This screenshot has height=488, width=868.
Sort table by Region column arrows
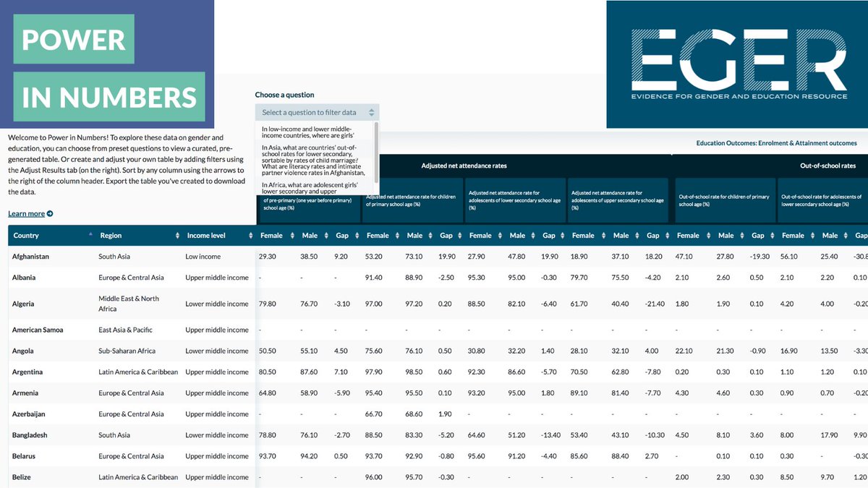177,236
